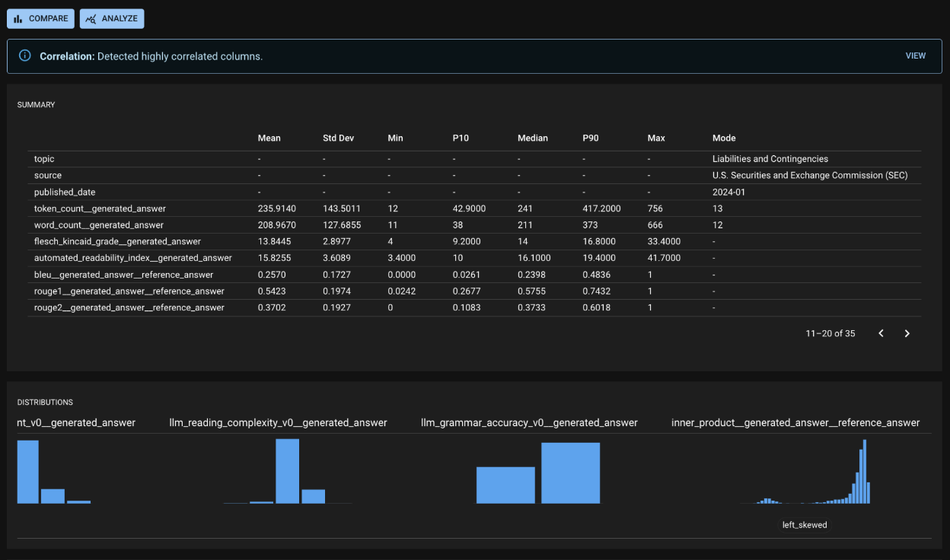Select the rouge2__generated_answer__reference_answer row
950x560 pixels.
[x=129, y=308]
